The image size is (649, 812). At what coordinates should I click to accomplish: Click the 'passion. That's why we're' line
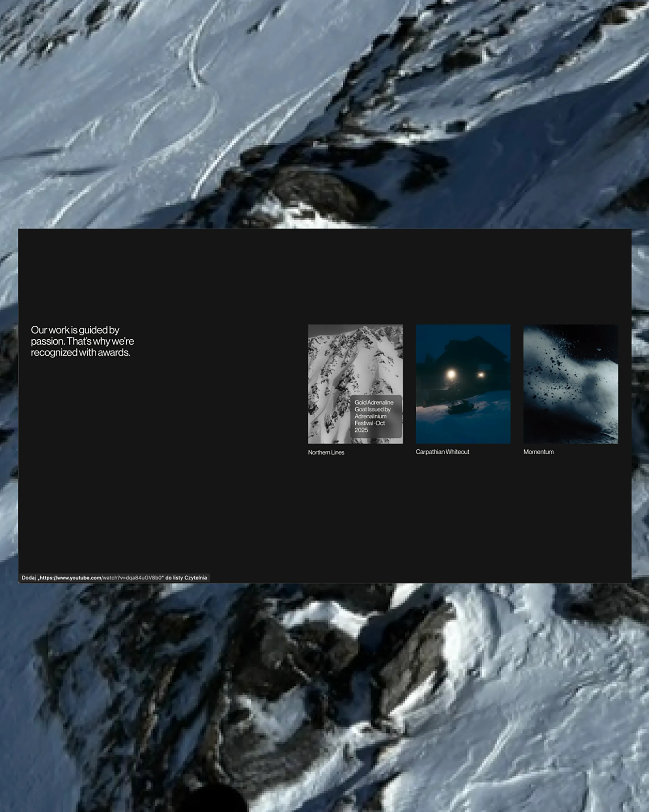click(x=82, y=341)
